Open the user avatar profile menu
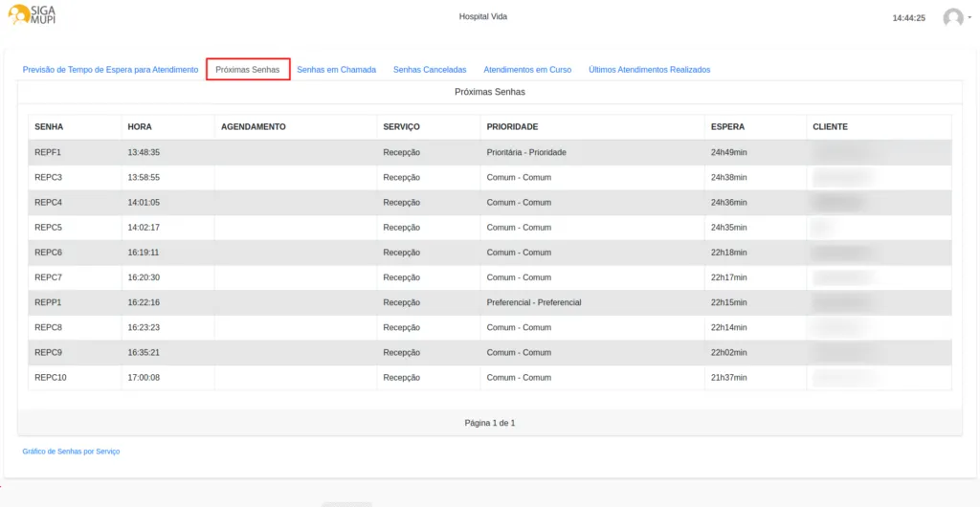This screenshot has height=507, width=980. tap(952, 17)
